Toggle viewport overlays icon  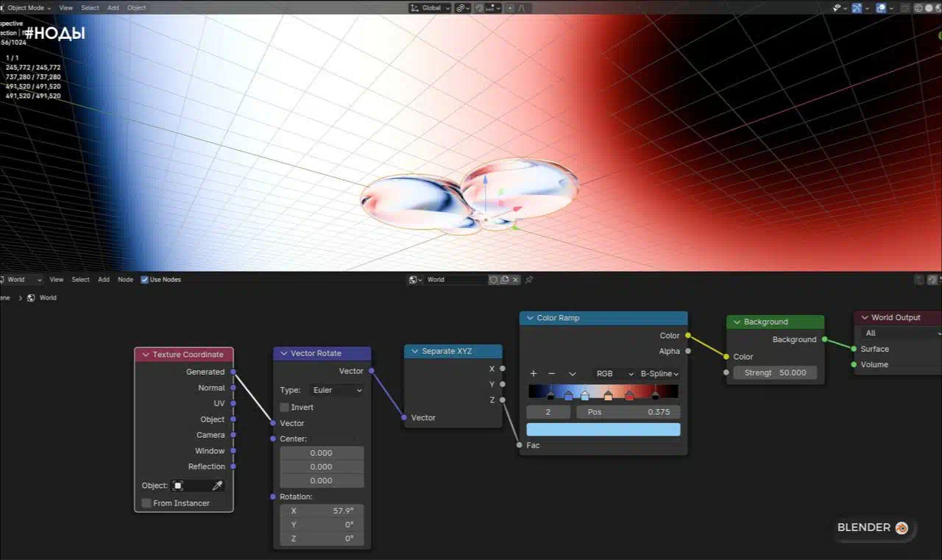[881, 8]
